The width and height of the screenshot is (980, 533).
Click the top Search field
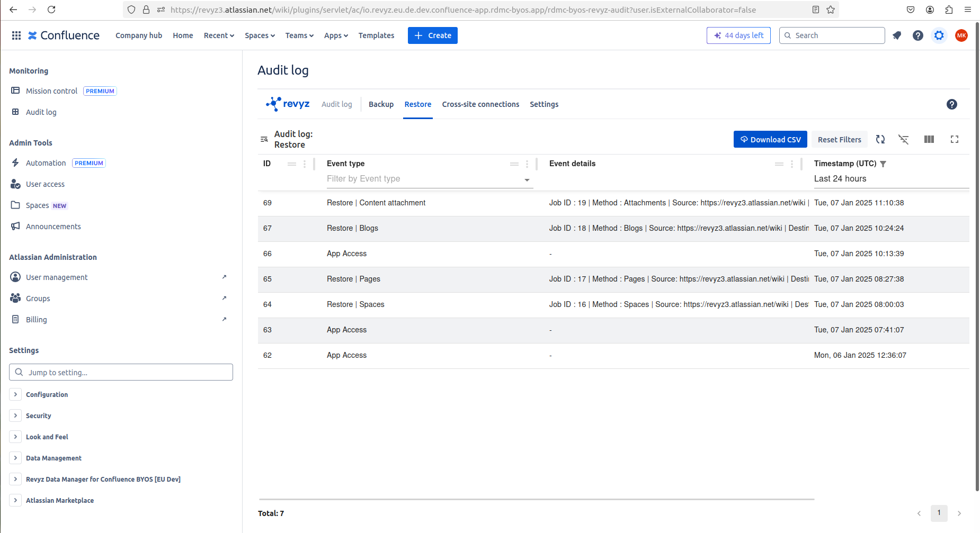832,35
